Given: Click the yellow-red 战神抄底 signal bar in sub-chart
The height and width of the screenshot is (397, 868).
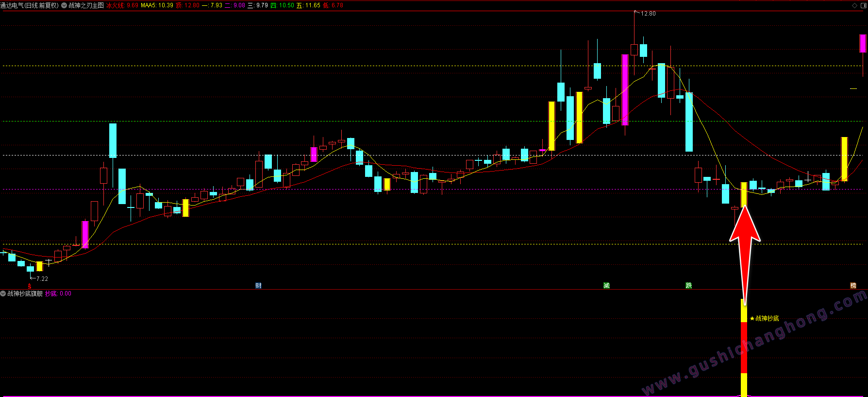Looking at the screenshot, I should click(x=744, y=348).
